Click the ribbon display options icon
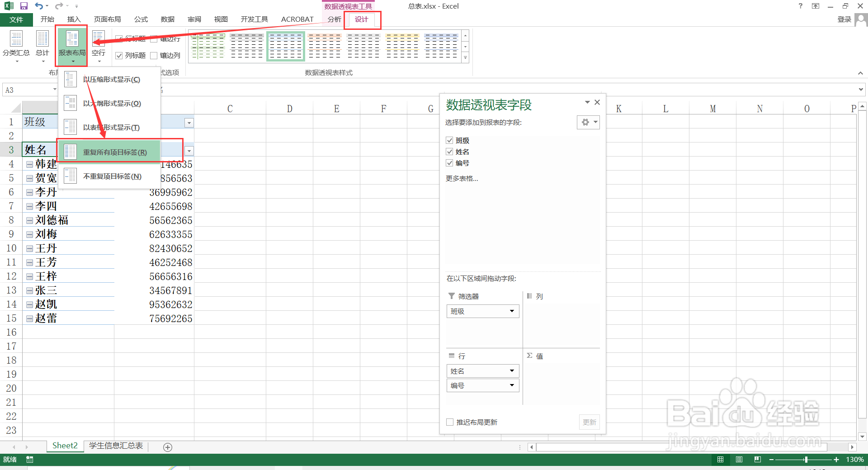Screen dimensions: 868x470 (x=816, y=6)
